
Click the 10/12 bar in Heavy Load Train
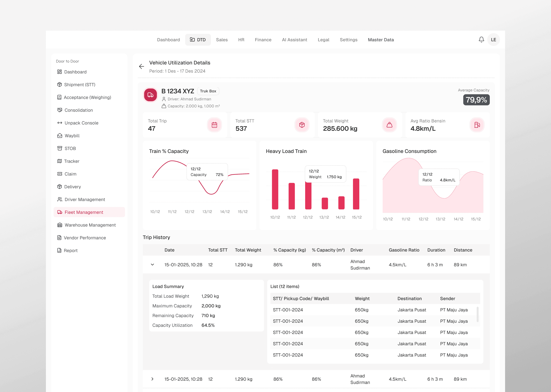click(x=275, y=189)
